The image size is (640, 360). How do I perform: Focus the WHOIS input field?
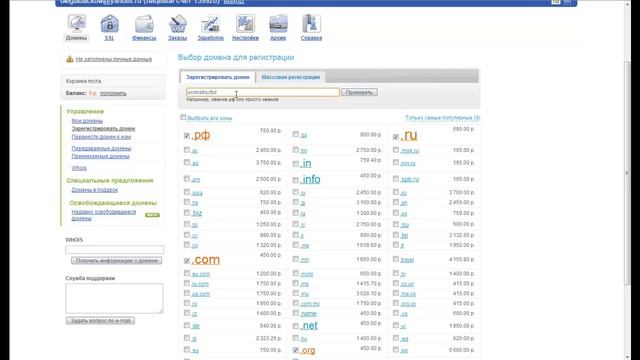pyautogui.click(x=114, y=249)
